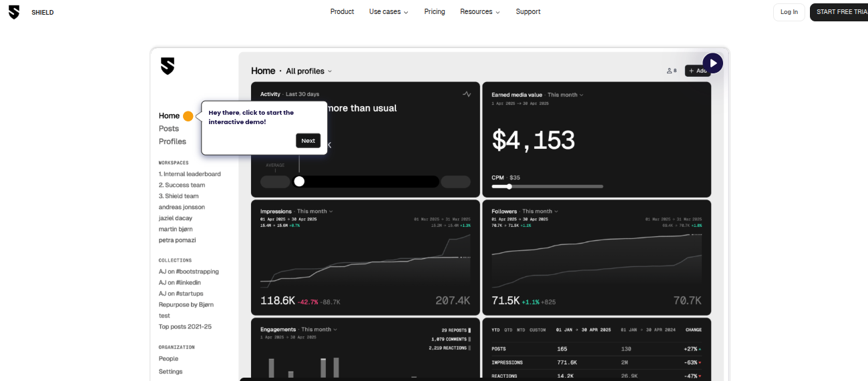
Task: Click the white knob on the Activity slider
Action: (x=299, y=181)
